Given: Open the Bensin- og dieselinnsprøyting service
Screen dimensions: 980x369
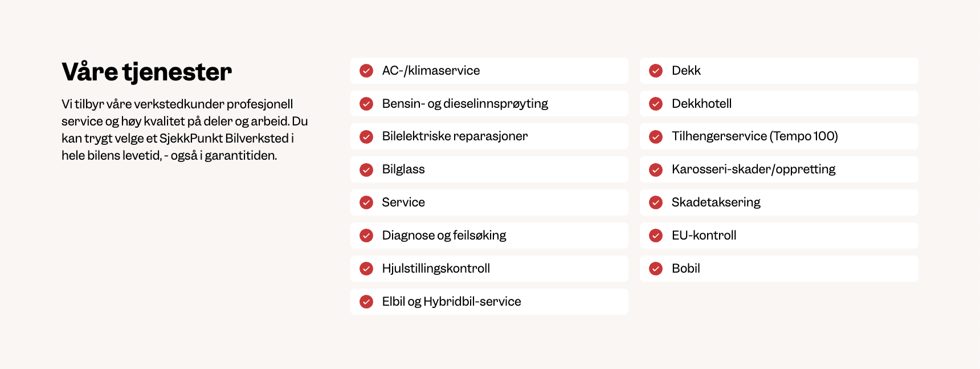Looking at the screenshot, I should [465, 104].
